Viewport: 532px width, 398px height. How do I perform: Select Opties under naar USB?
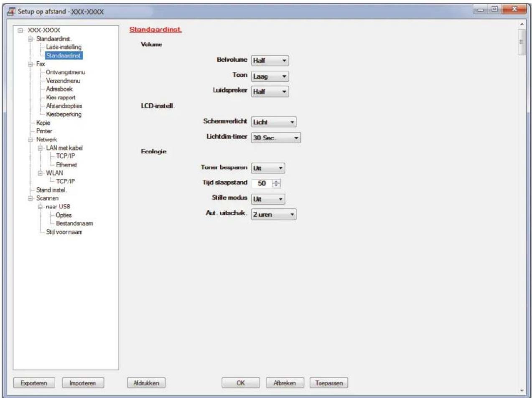click(64, 215)
